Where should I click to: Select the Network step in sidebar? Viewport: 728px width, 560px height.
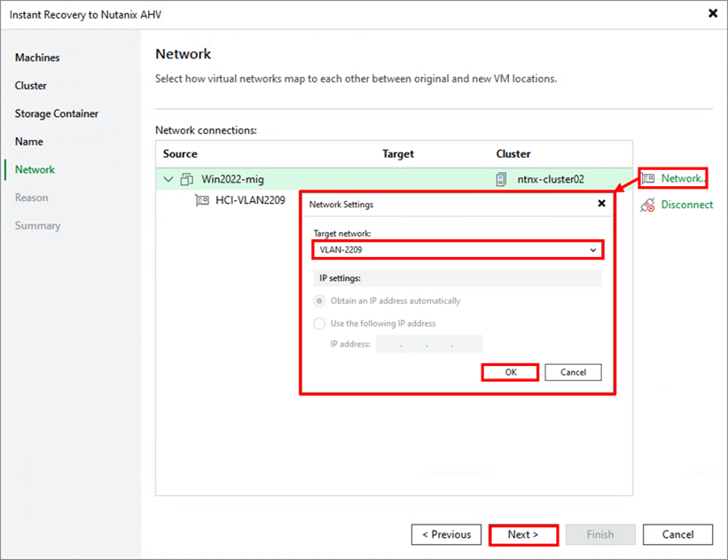pos(35,170)
